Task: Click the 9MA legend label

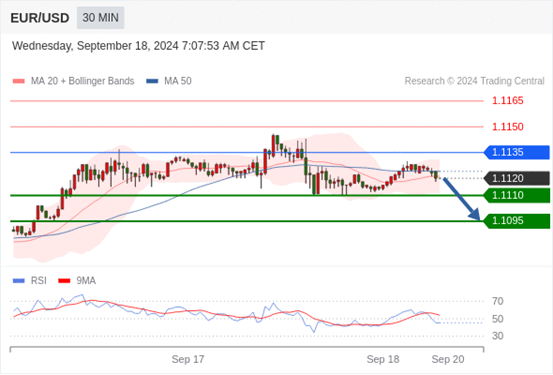Action: pyautogui.click(x=86, y=281)
